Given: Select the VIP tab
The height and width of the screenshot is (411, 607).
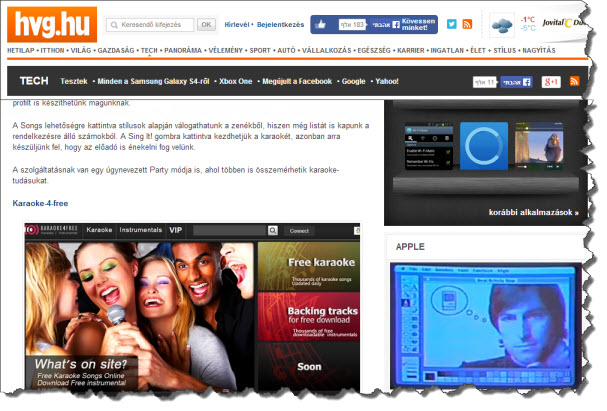Looking at the screenshot, I should 175,230.
